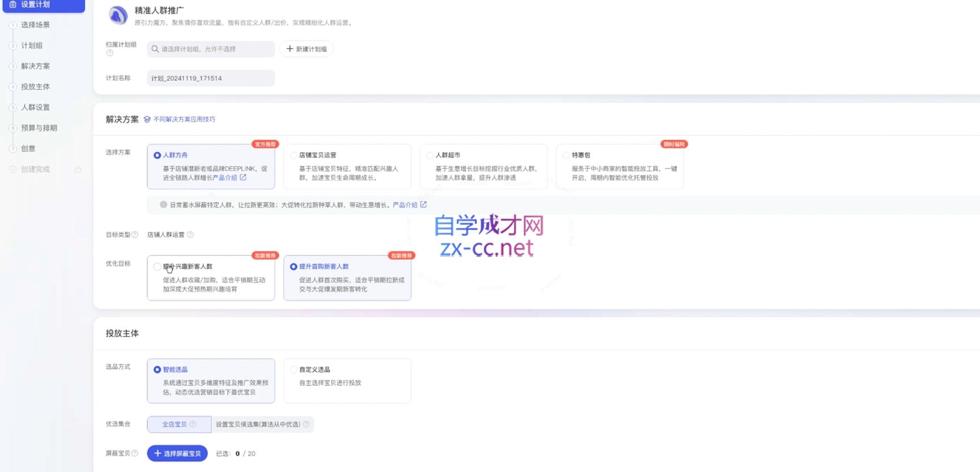Click the help icon after 店铺人群运营
Screen dimensions: 980x472
190,234
